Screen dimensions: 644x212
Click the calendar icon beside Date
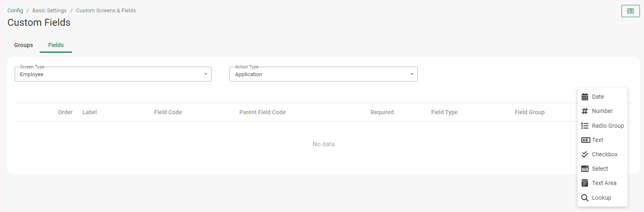click(585, 97)
